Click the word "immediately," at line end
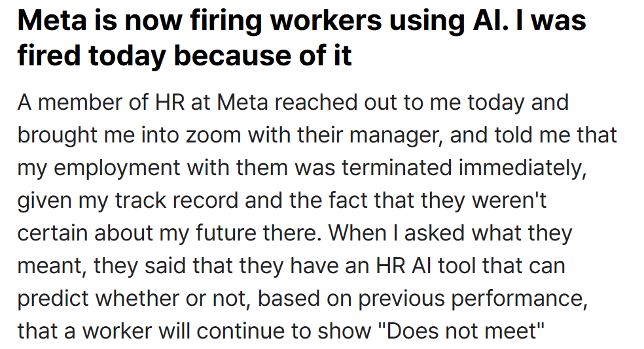644x349 pixels. [x=522, y=169]
